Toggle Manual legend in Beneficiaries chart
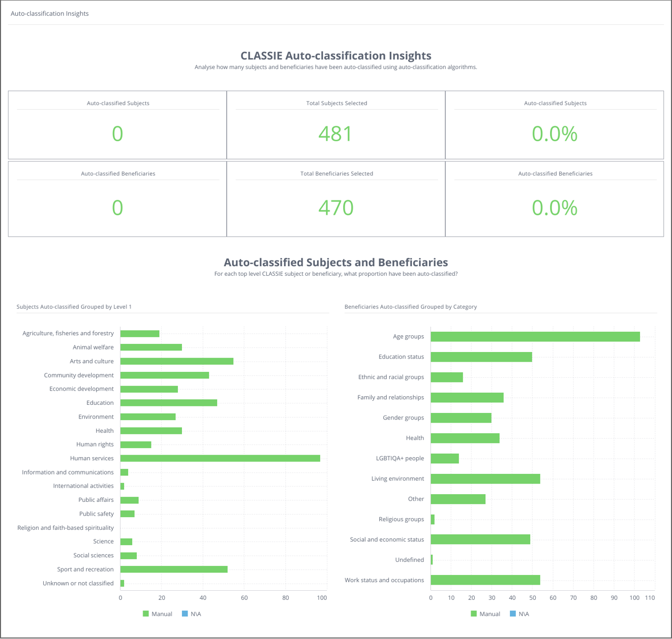The width and height of the screenshot is (672, 639). point(485,614)
